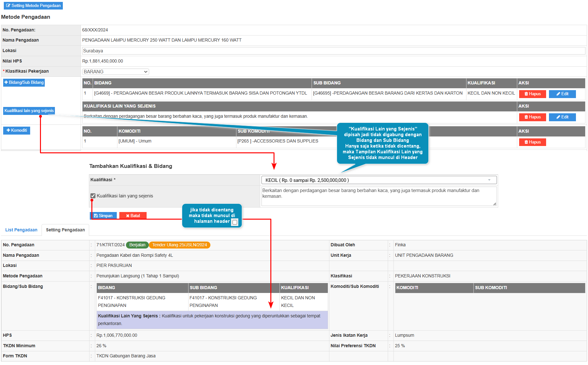Add a new Bidang/Sub Bidang entry
Image resolution: width=588 pixels, height=365 pixels.
point(24,83)
